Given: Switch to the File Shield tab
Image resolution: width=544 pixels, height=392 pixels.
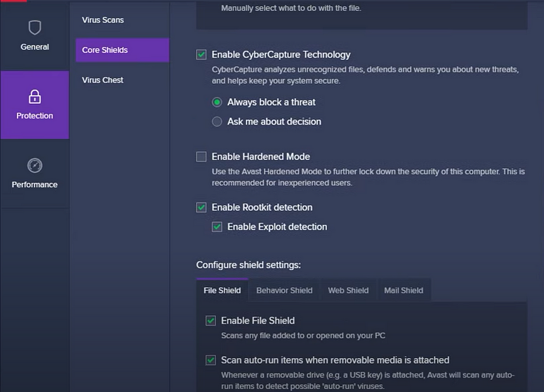Looking at the screenshot, I should pyautogui.click(x=222, y=290).
